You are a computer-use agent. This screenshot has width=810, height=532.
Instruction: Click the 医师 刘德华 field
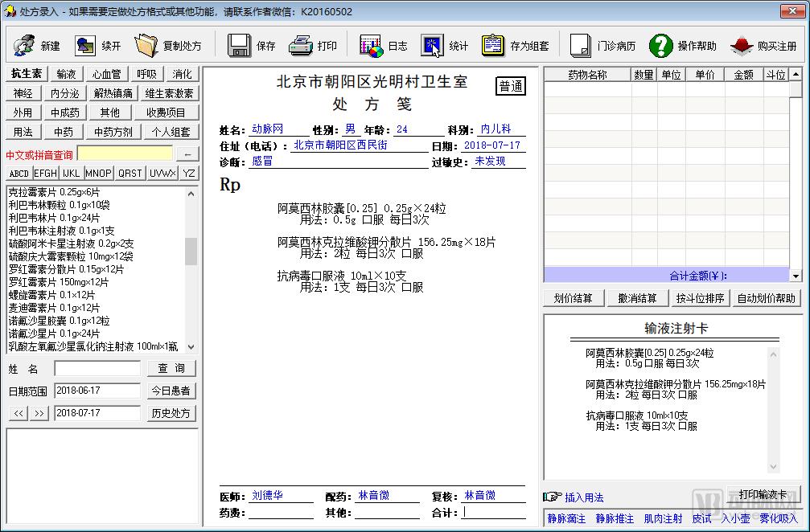pos(282,496)
